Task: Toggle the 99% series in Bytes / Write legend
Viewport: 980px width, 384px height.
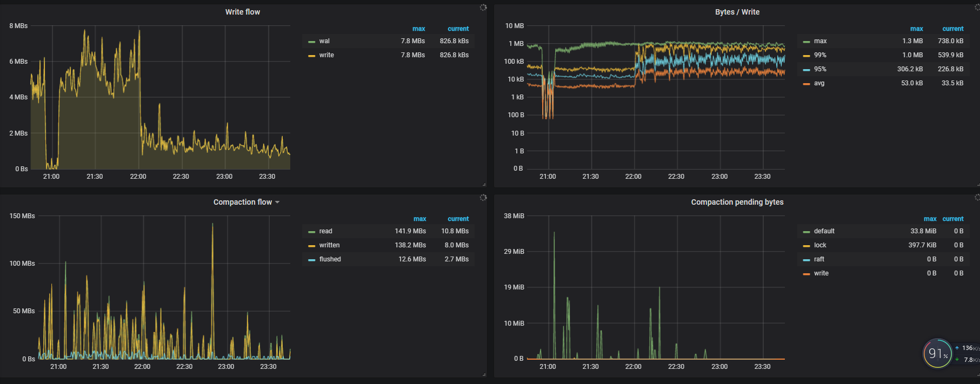Action: [x=820, y=55]
